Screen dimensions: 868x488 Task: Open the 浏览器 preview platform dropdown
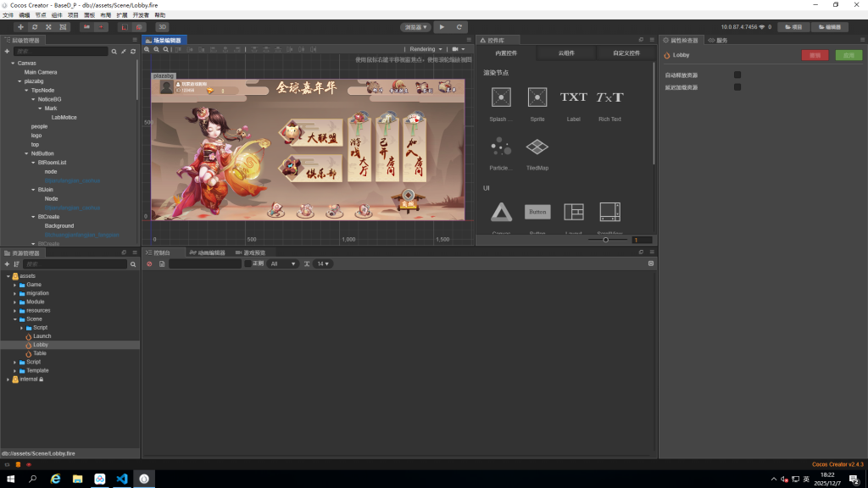(415, 27)
